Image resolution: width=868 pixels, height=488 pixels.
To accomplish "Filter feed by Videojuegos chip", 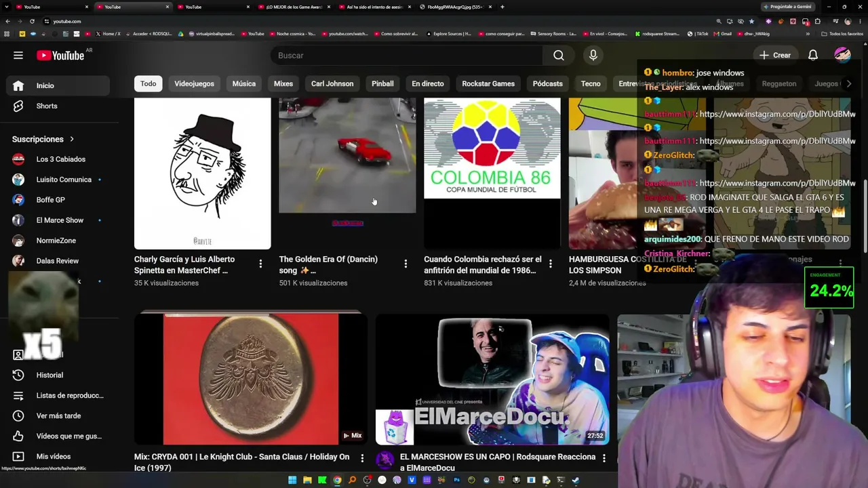I will point(194,83).
